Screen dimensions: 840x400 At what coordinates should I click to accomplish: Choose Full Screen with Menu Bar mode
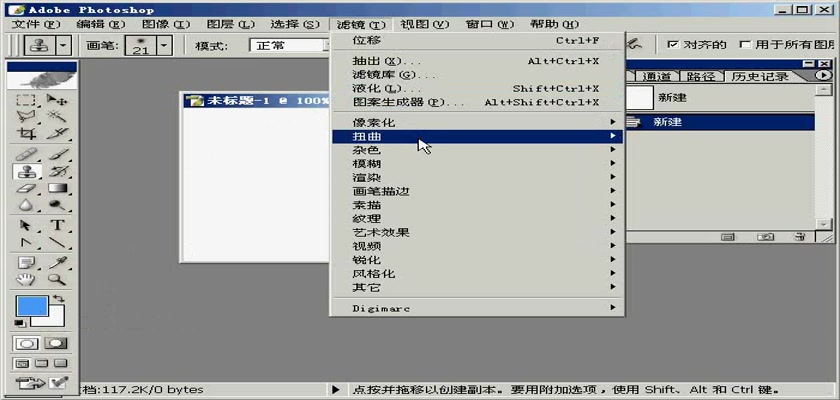coord(42,363)
